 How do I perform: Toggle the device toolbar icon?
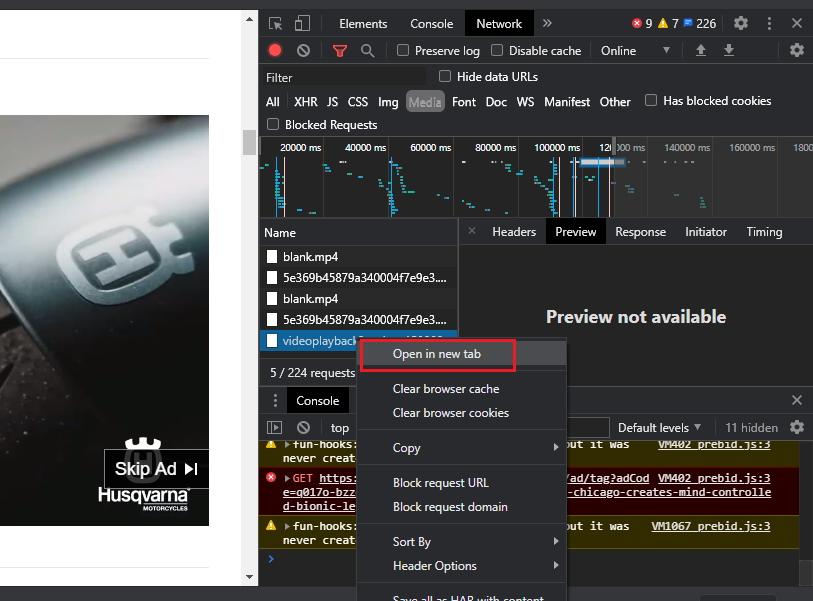[302, 24]
